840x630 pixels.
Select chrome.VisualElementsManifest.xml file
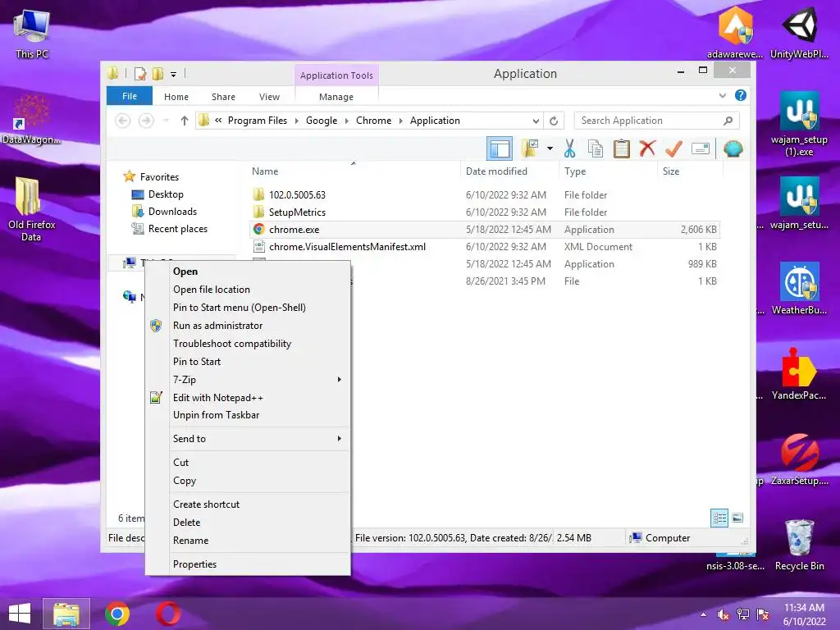(347, 246)
